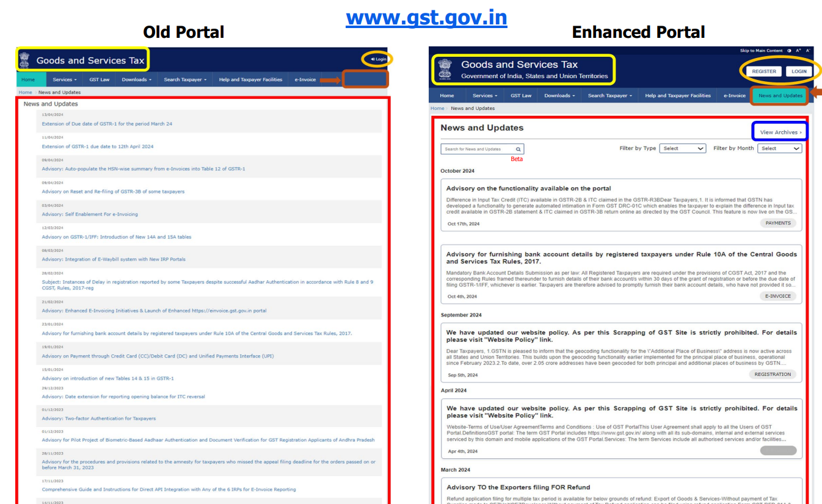The height and width of the screenshot is (504, 822).
Task: Click the 'October 2024' month heading
Action: click(457, 171)
